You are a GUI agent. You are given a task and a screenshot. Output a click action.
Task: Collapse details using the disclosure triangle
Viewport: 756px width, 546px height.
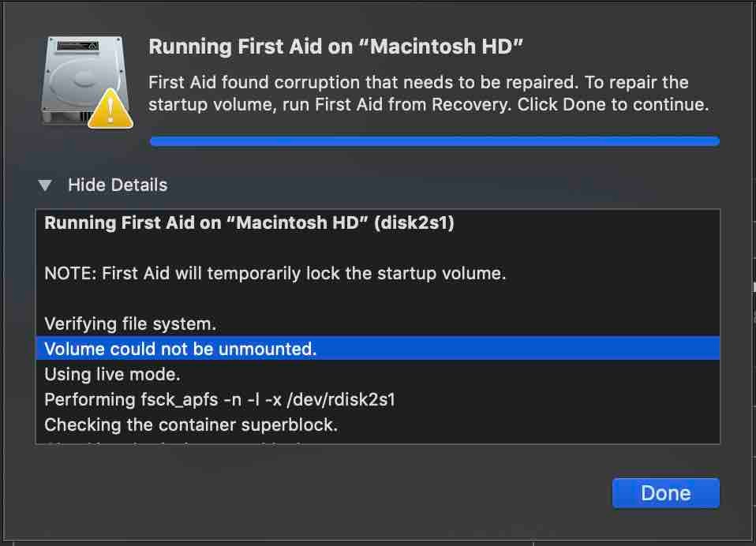(x=46, y=185)
